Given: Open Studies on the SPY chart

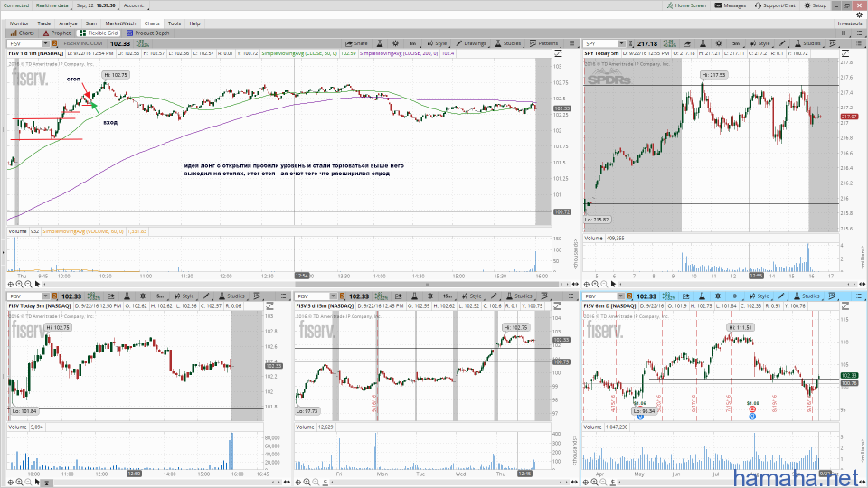Looking at the screenshot, I should pos(808,43).
